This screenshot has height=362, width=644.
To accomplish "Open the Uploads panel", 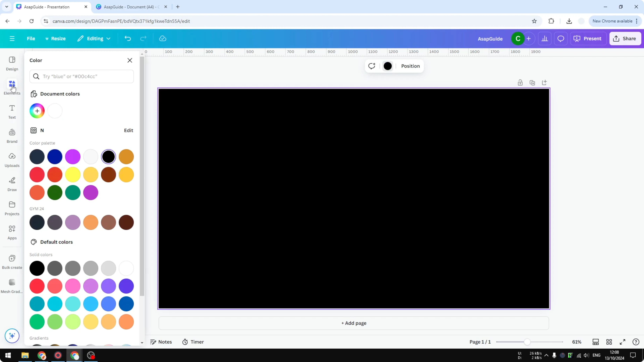I will point(12,159).
